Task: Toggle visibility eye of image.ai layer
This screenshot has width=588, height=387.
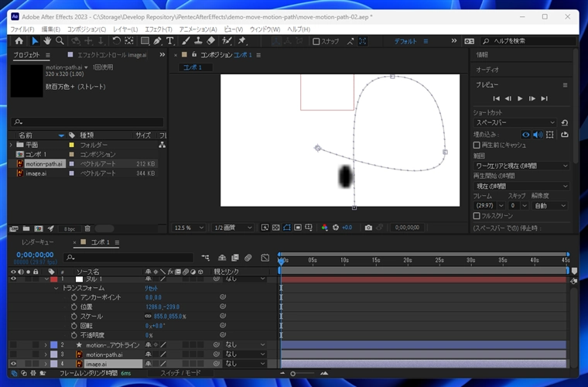Action: [13, 363]
